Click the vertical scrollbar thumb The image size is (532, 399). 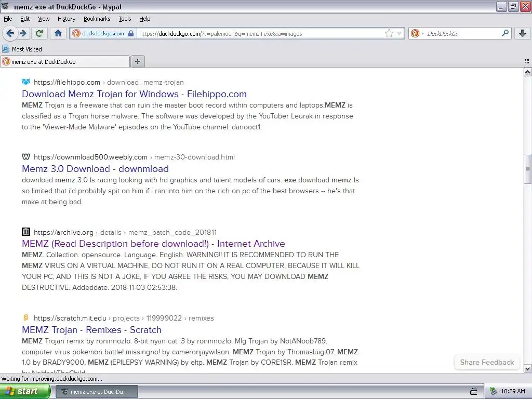point(528,169)
